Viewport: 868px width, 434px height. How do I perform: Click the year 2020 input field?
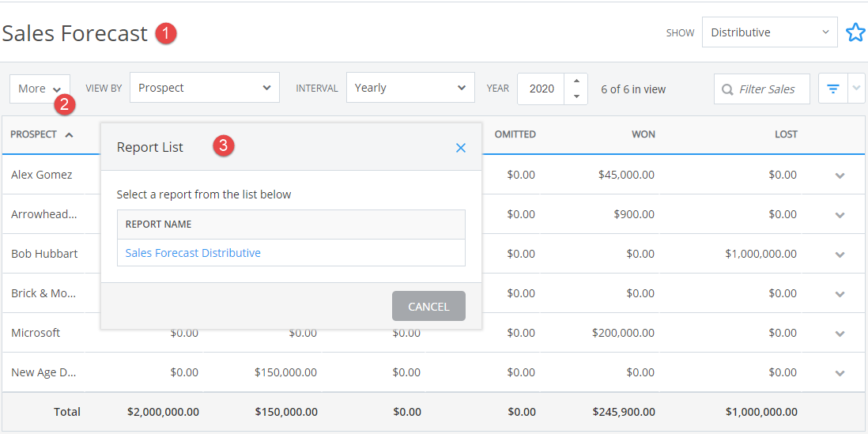(542, 89)
